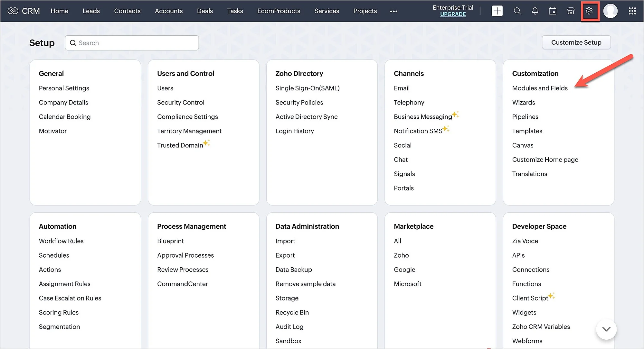The image size is (644, 349).
Task: Open the quick create plus icon
Action: 497,11
